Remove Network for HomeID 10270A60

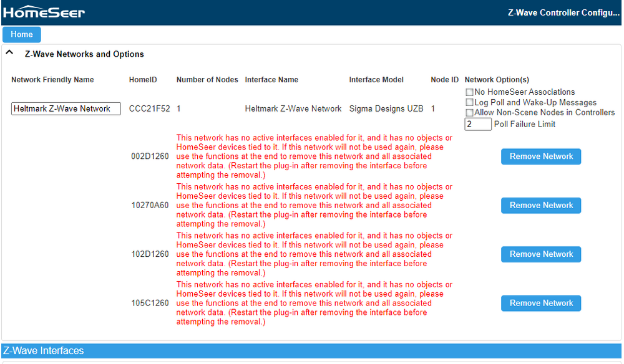[541, 206]
